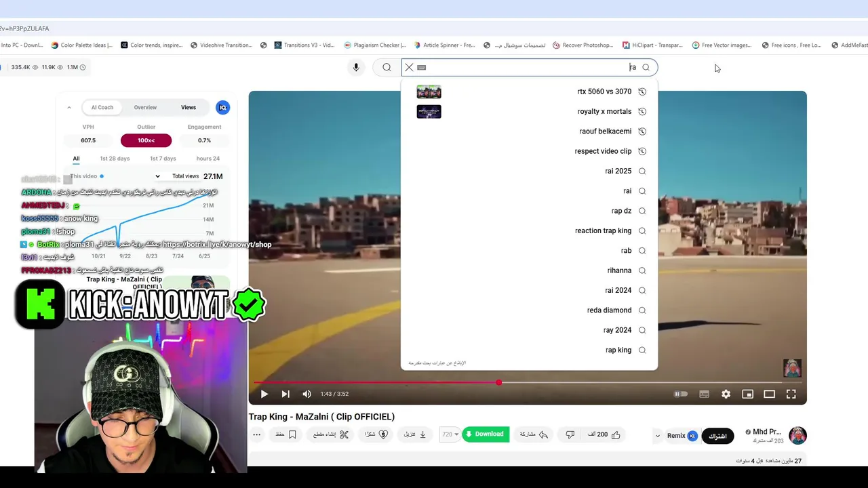Clear the search box with the X icon
868x488 pixels.
point(409,67)
